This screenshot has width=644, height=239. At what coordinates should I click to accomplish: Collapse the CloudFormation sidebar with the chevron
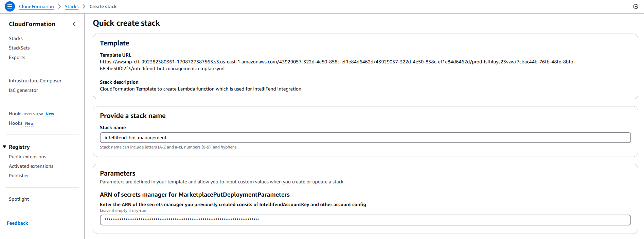coord(74,24)
